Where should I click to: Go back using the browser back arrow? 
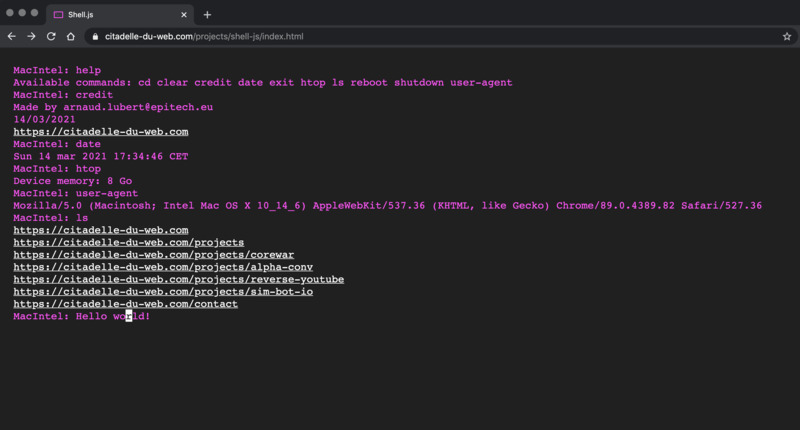[12, 36]
